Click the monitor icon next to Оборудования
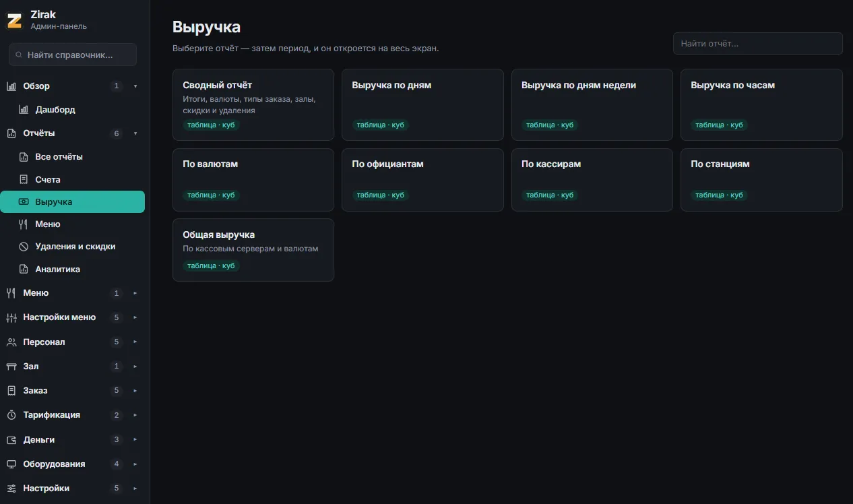 point(11,464)
